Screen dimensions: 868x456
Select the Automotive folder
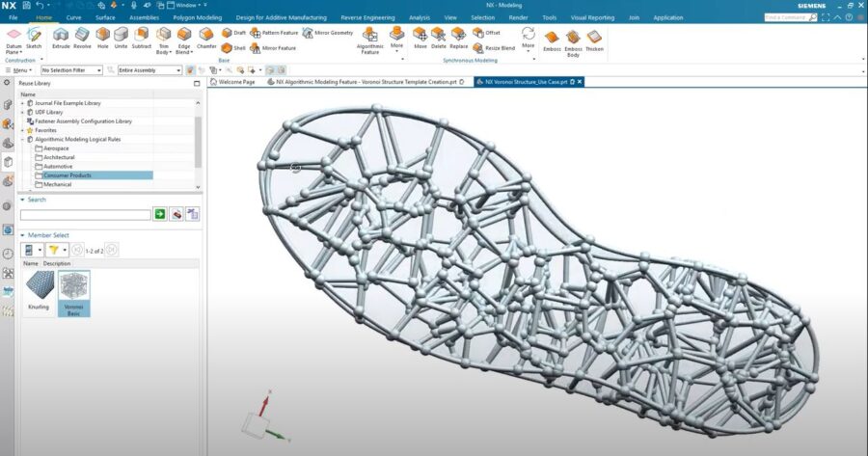[58, 167]
